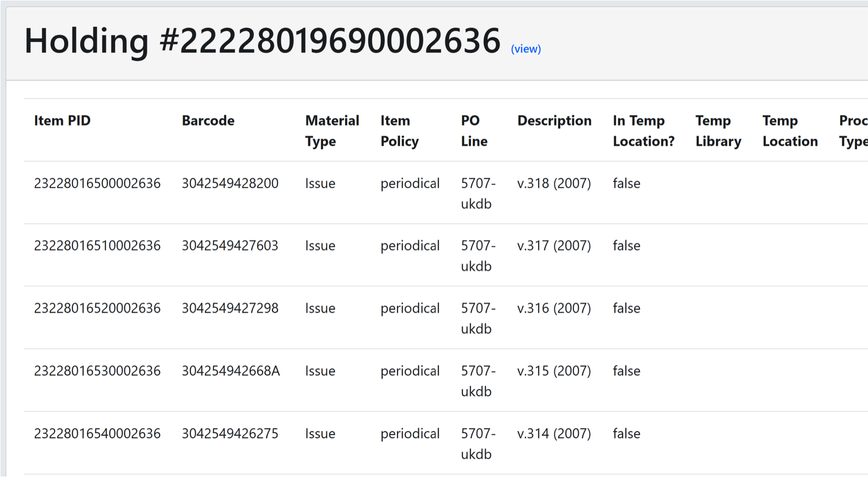Sort by the Barcode column header
The image size is (868, 477).
click(x=208, y=121)
